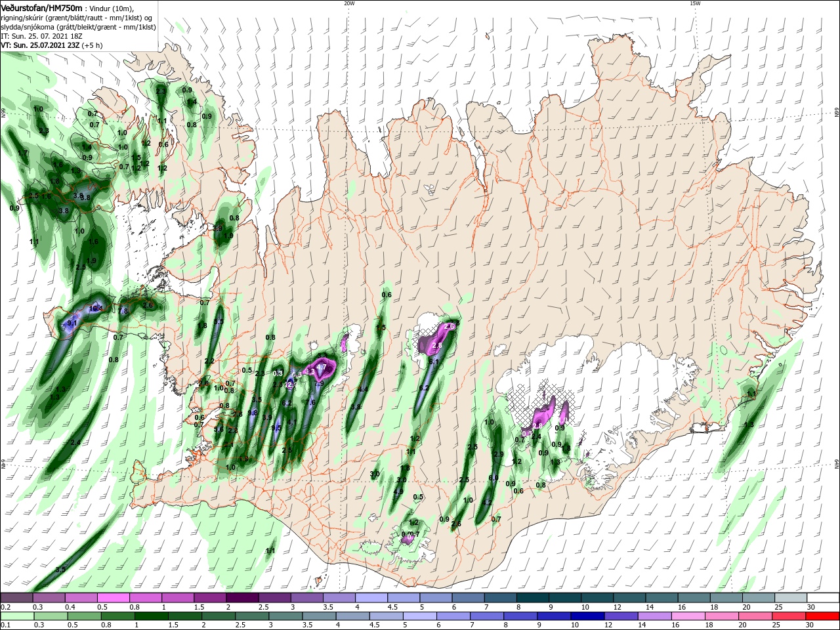Pick the light lavender swatch between 4 and 4.5, upper legend row
This screenshot has height=630, width=840.
tap(371, 598)
